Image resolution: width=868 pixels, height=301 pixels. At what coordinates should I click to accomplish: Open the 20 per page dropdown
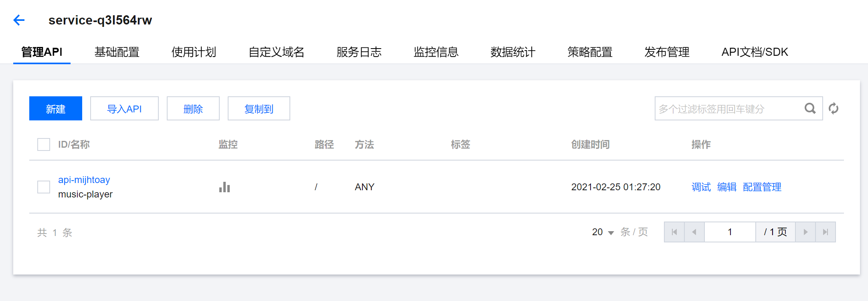click(603, 232)
